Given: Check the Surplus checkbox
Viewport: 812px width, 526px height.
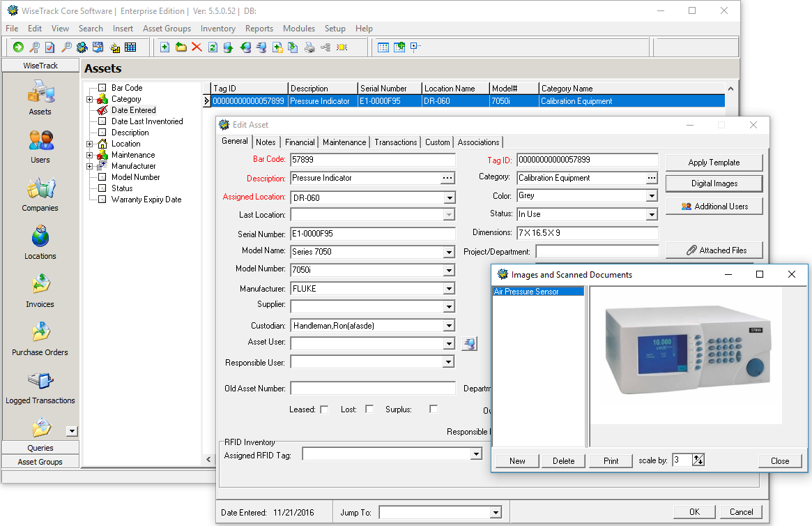Looking at the screenshot, I should tap(434, 409).
